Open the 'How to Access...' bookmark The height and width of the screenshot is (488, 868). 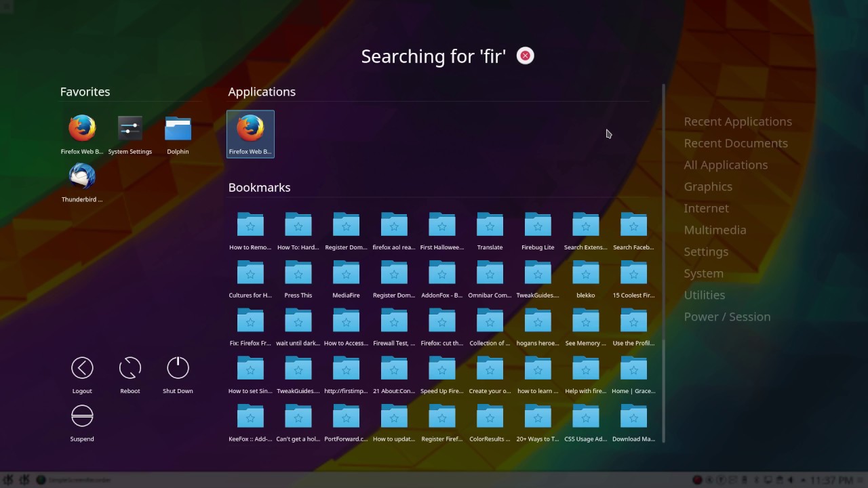(346, 327)
